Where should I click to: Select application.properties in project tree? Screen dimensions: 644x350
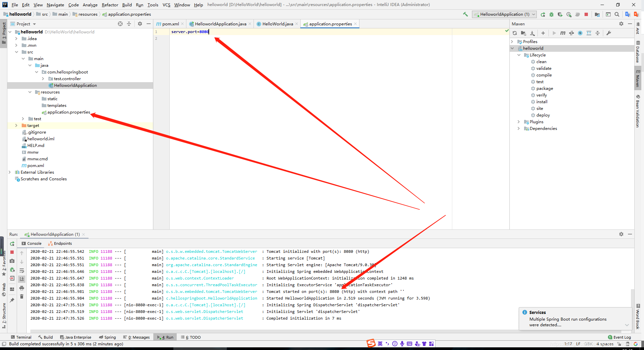(x=68, y=112)
